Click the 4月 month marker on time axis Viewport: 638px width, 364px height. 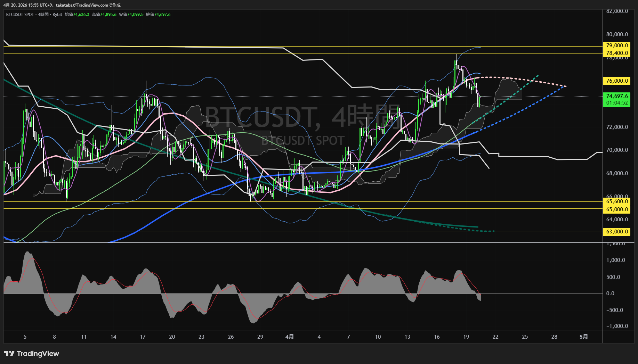[x=289, y=337]
